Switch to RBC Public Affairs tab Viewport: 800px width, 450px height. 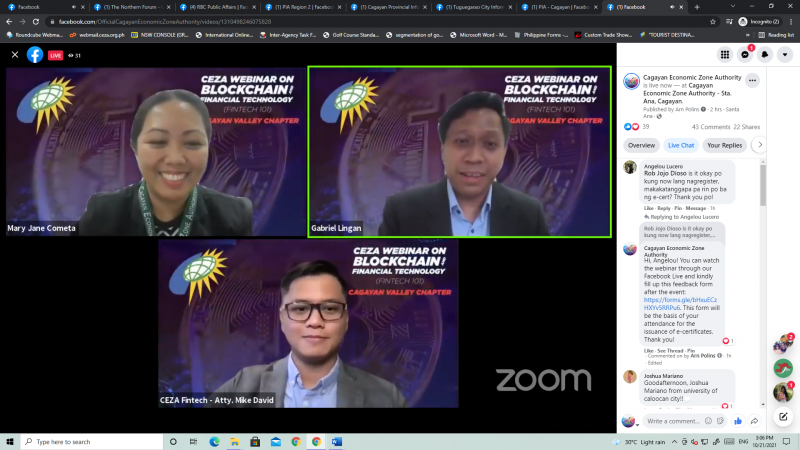tap(216, 7)
